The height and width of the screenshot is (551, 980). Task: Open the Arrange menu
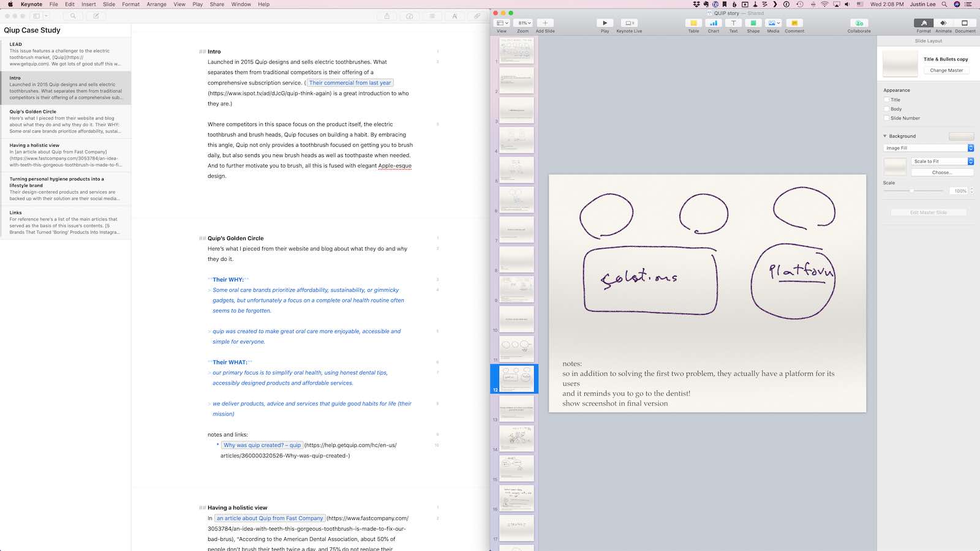pos(156,4)
